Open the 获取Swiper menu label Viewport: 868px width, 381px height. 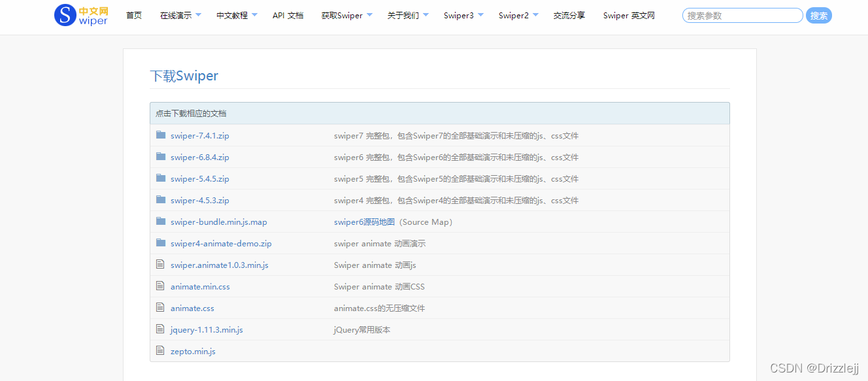[x=342, y=16]
